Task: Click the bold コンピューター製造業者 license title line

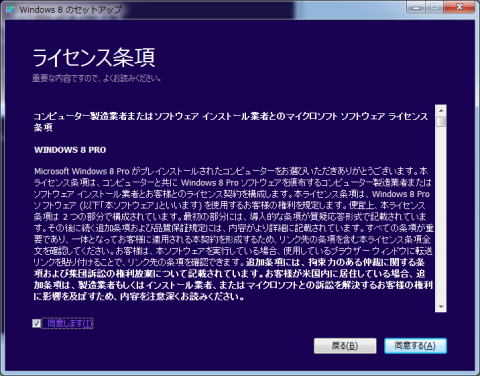Action: pyautogui.click(x=231, y=122)
